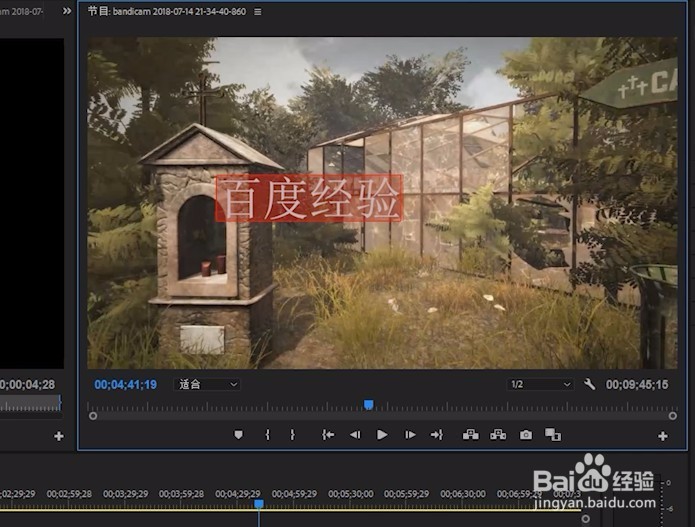Screen dimensions: 695x527
Task: Click Source Monitor scrub bar
Action: click(x=30, y=404)
